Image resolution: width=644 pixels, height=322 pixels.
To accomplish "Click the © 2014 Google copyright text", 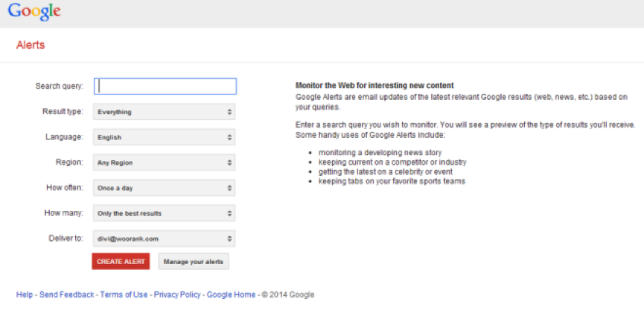I will click(288, 295).
